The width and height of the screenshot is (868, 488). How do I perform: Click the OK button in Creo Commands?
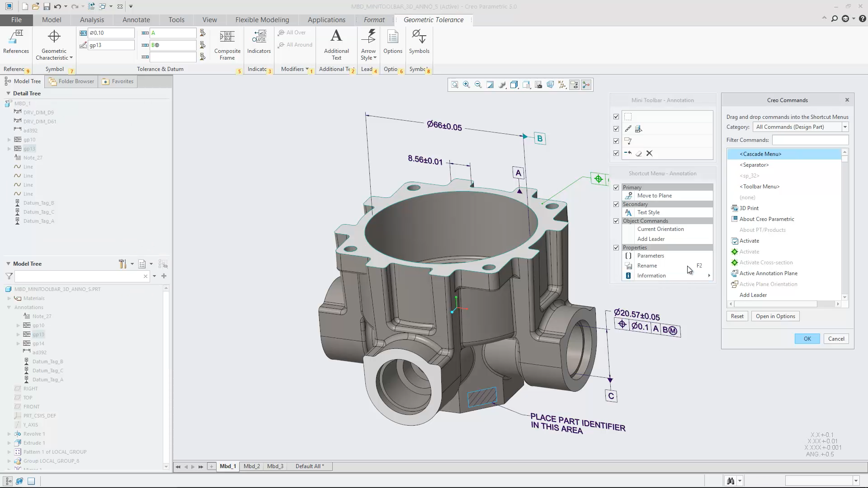(x=807, y=339)
